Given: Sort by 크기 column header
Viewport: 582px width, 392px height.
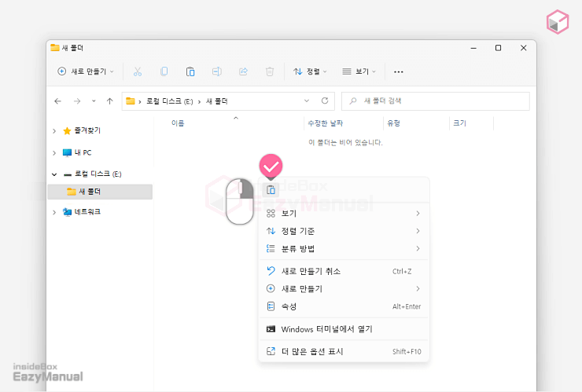Looking at the screenshot, I should pyautogui.click(x=459, y=123).
